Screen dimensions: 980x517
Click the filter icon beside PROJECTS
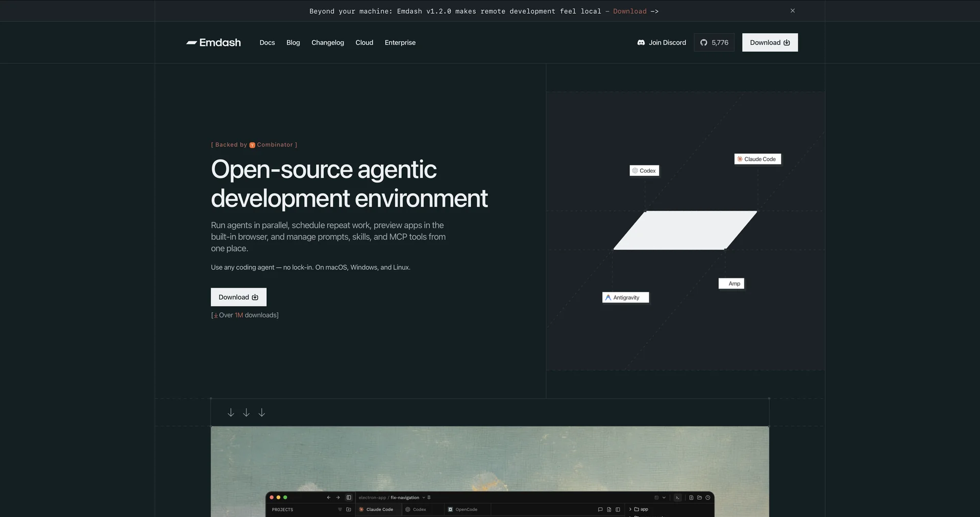coord(340,509)
